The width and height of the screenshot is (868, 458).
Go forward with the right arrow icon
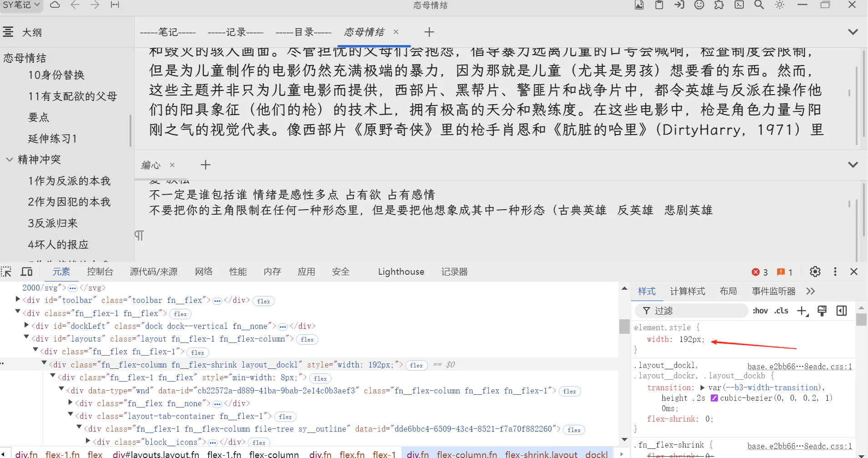tap(95, 5)
